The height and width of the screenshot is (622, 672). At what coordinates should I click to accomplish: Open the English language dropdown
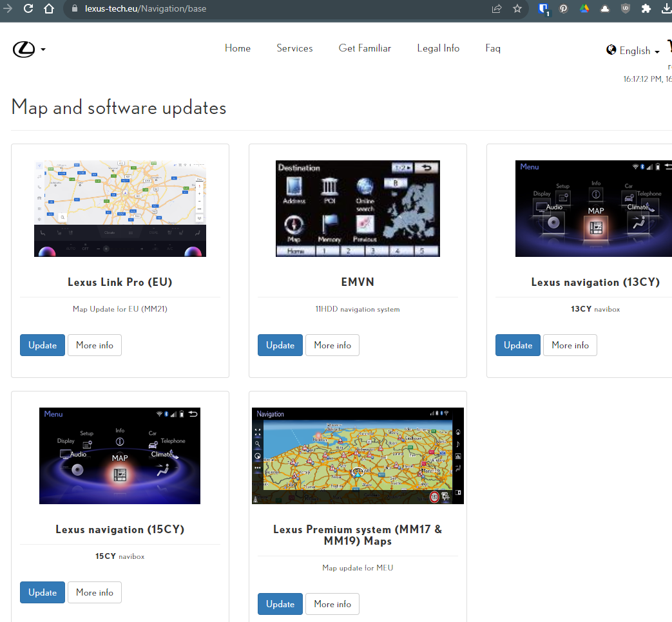pyautogui.click(x=633, y=51)
